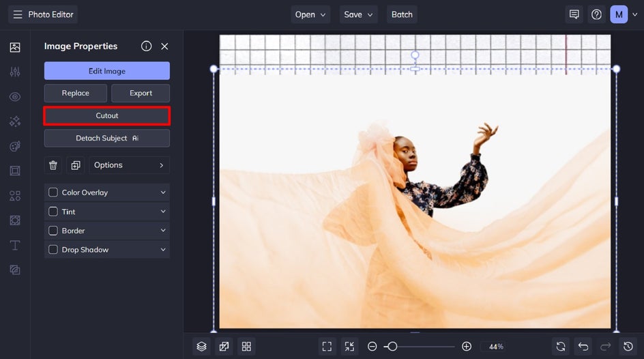Click the right-edge middle resize handle
Screen dimensions: 644x359
click(617, 201)
